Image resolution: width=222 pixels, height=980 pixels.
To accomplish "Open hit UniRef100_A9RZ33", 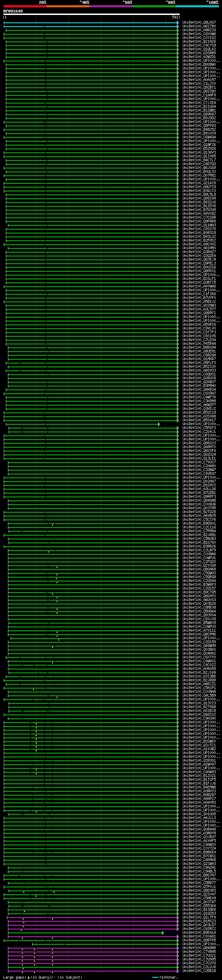I will [199, 30].
